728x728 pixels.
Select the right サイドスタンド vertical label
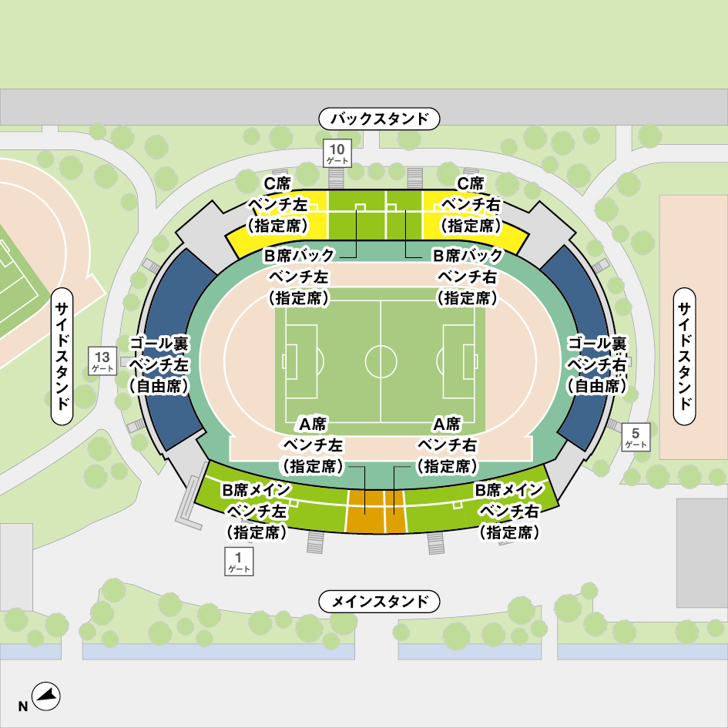point(684,356)
